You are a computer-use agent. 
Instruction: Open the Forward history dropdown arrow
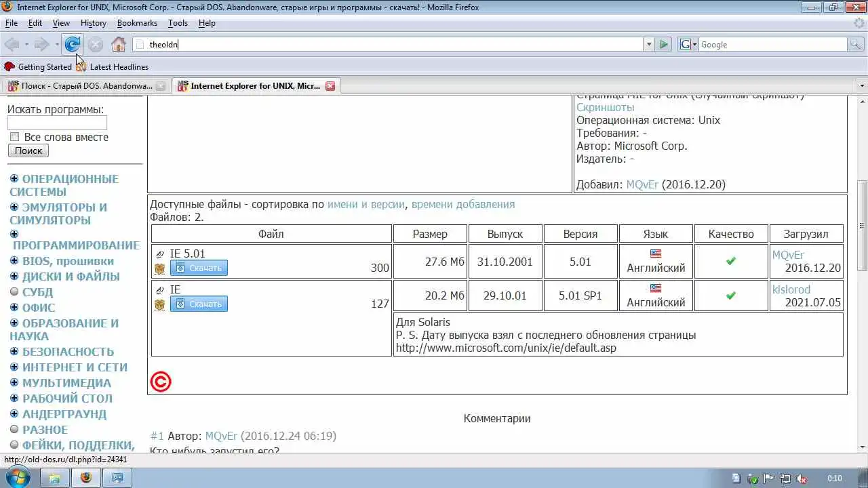click(57, 45)
